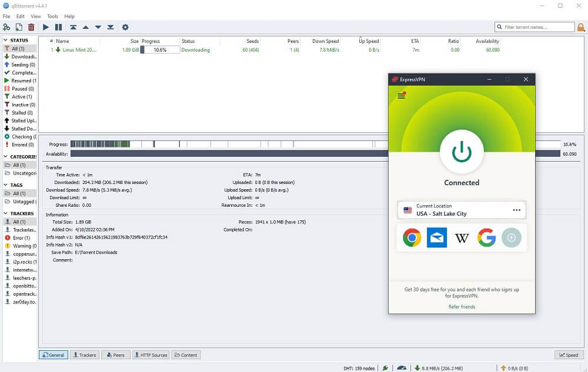This screenshot has width=588, height=372.
Task: Select the Paused (0) status filter
Action: click(x=20, y=89)
